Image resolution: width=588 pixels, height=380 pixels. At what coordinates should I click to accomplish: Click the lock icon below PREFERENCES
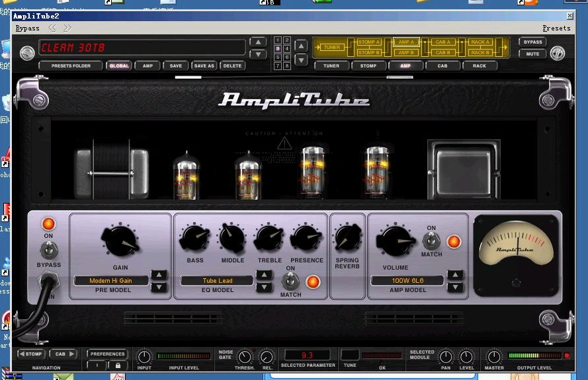click(x=118, y=365)
